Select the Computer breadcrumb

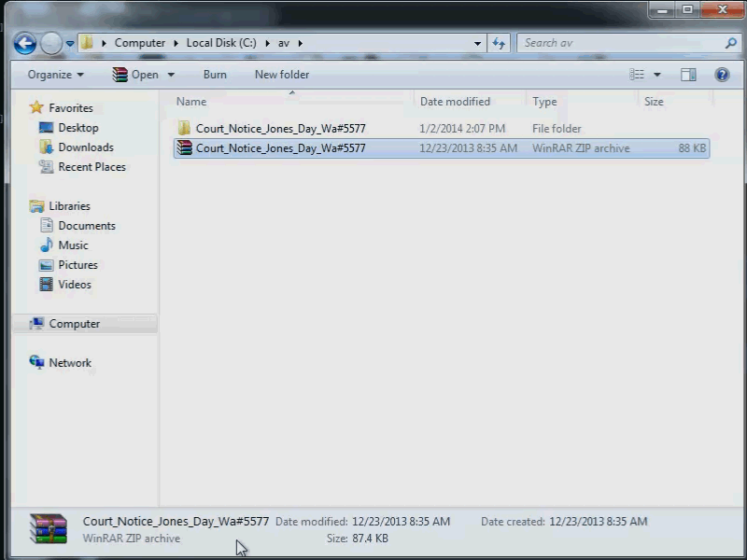pos(139,43)
